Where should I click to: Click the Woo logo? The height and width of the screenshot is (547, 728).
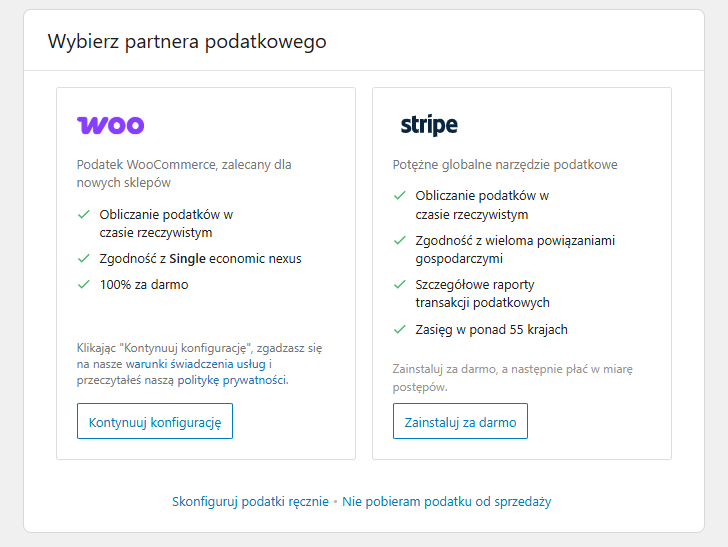pos(111,125)
